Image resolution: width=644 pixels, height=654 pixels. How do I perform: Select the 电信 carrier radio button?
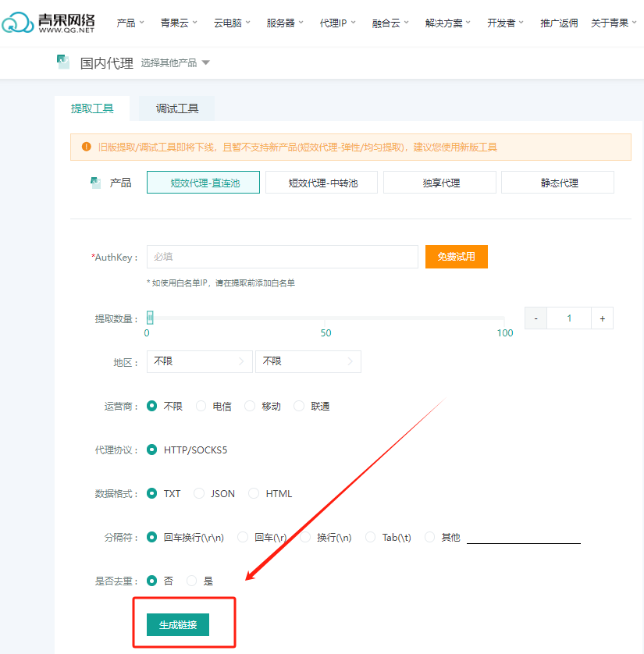[201, 406]
